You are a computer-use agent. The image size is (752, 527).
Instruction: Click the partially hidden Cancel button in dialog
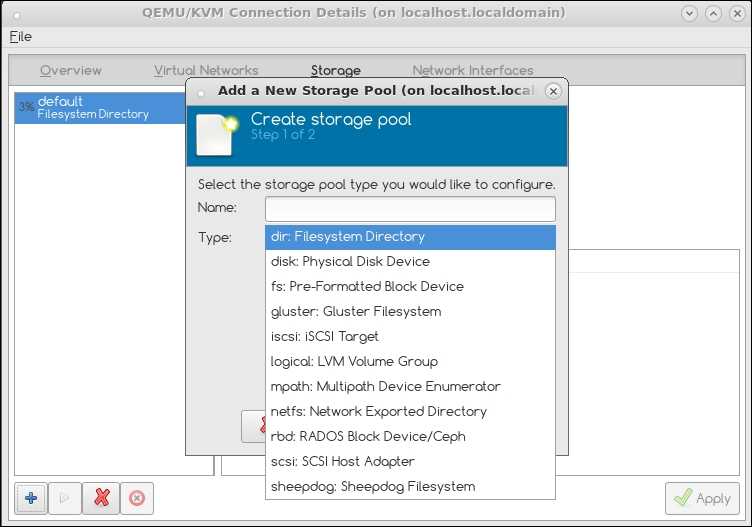(x=253, y=426)
